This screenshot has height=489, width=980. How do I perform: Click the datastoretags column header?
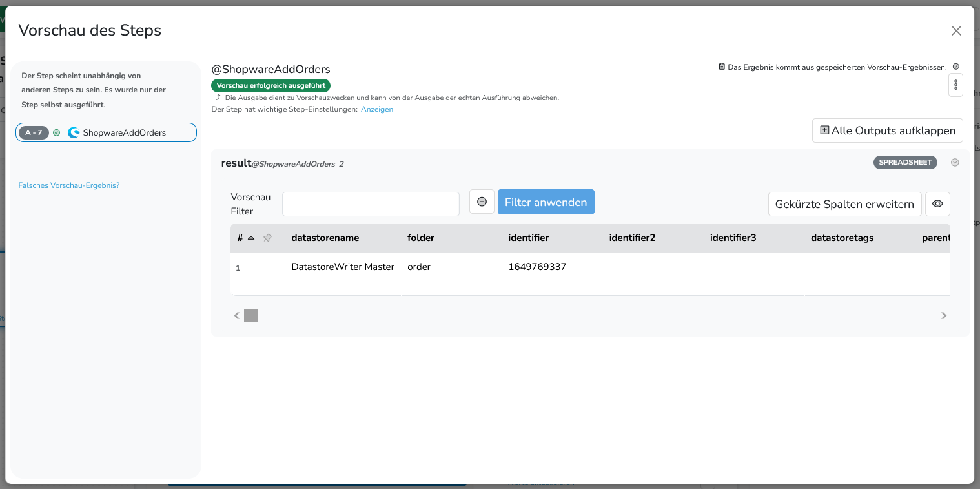(842, 238)
